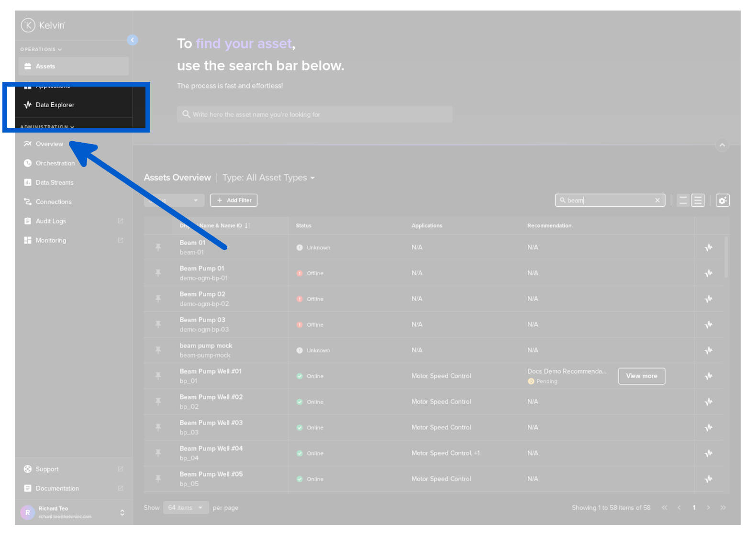This screenshot has height=536, width=756.
Task: Go to Orchestration in the sidebar
Action: 55,163
